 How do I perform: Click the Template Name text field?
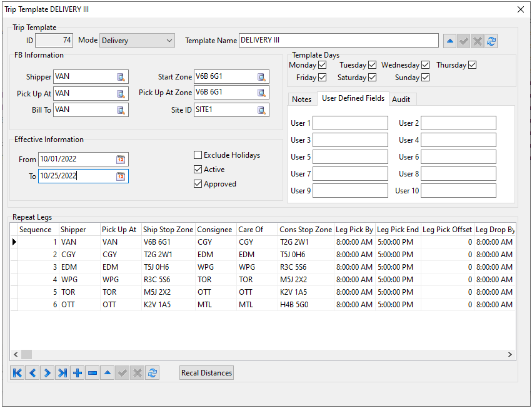point(338,41)
